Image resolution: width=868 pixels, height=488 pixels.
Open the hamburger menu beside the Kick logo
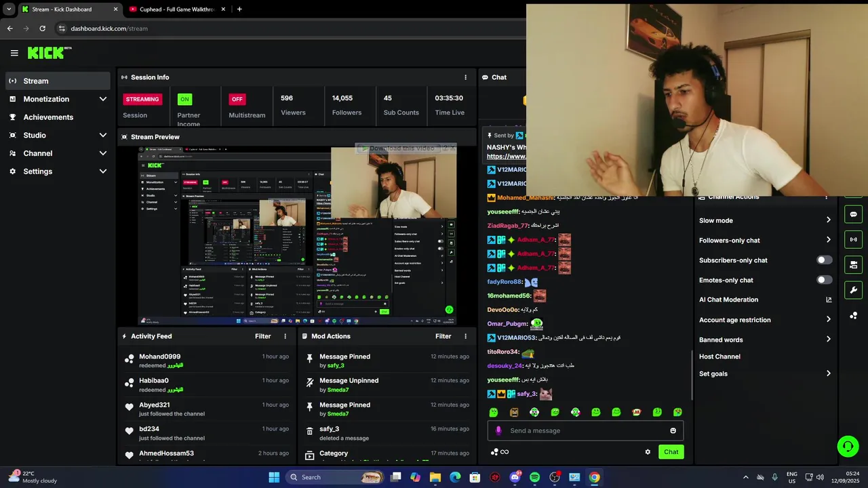(14, 53)
